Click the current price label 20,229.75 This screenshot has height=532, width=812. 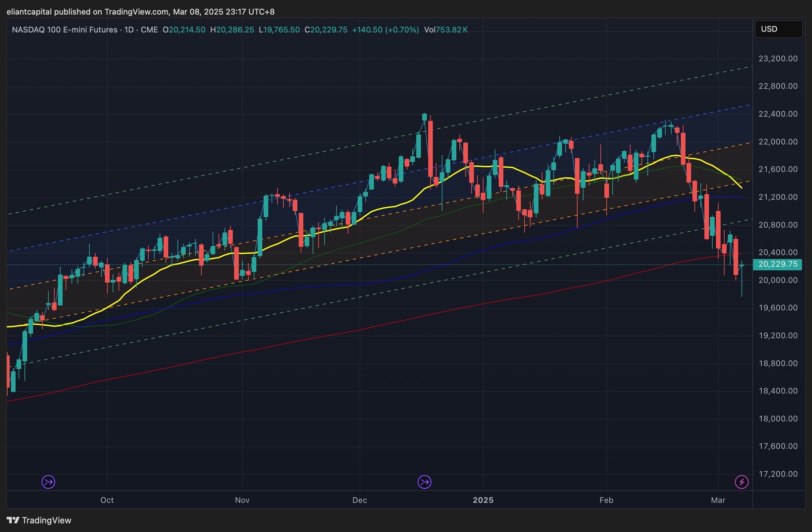point(778,264)
